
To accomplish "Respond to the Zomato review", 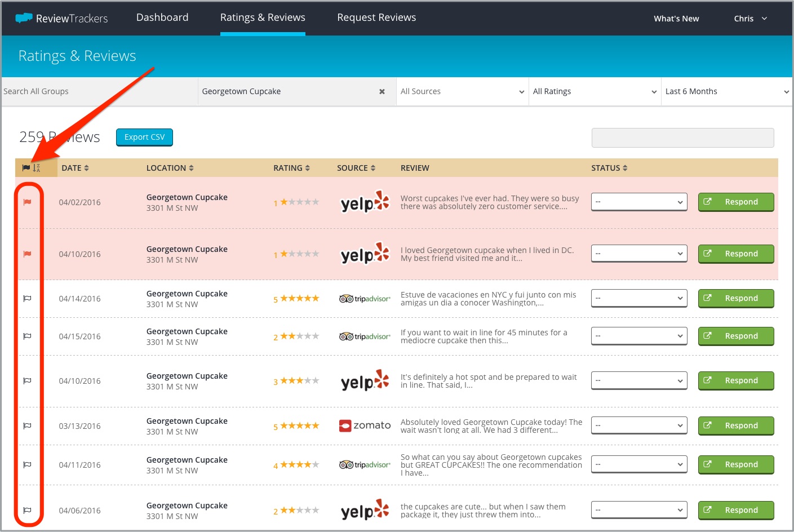I will click(x=736, y=425).
